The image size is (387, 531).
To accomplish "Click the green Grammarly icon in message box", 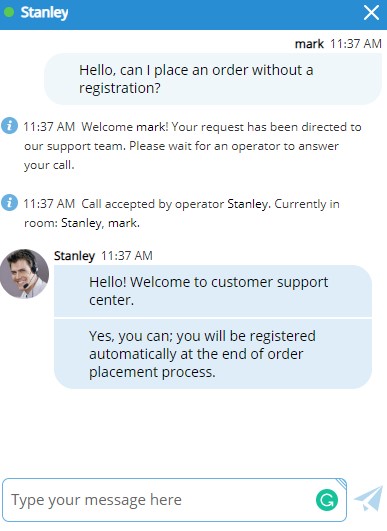I will 327,500.
